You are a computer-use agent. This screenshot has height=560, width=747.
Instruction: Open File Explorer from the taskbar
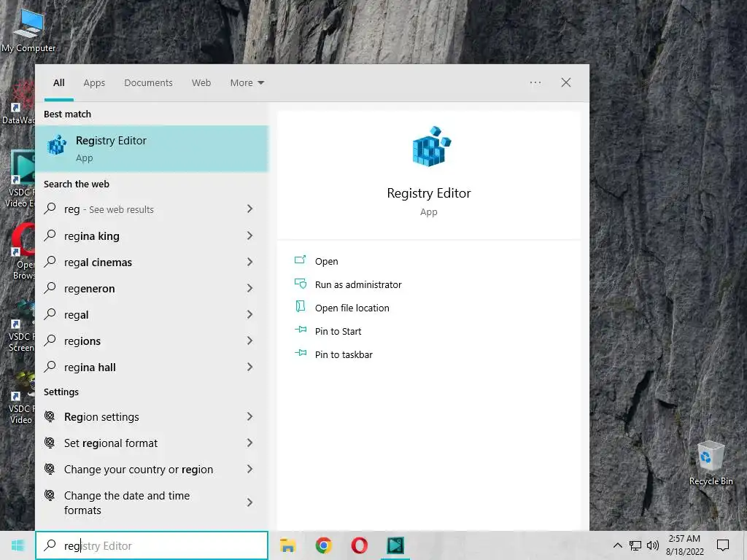[x=287, y=545]
